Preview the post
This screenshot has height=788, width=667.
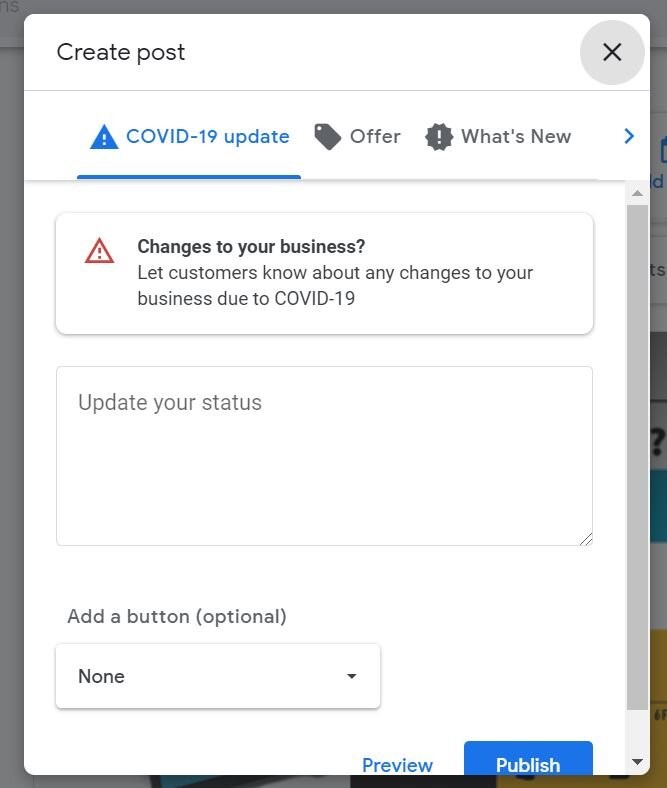398,765
